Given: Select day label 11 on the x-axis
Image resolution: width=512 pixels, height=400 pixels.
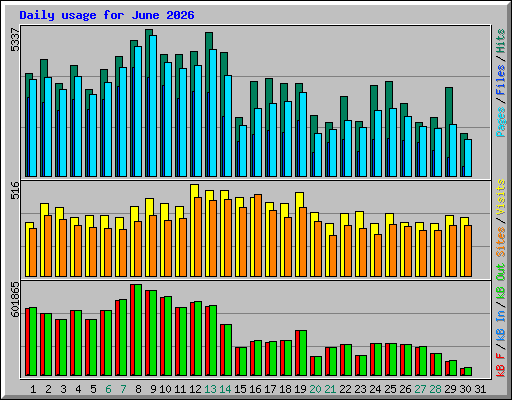Looking at the screenshot, I should (180, 389).
